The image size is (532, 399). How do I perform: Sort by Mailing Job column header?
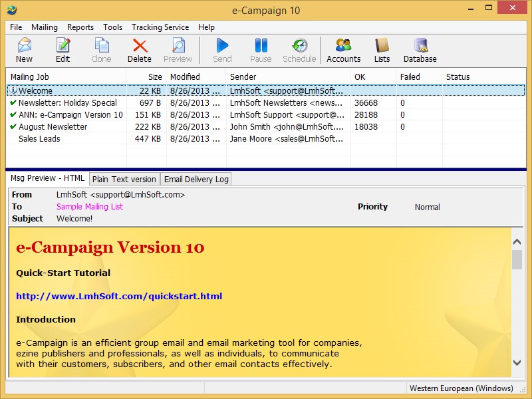coord(66,76)
